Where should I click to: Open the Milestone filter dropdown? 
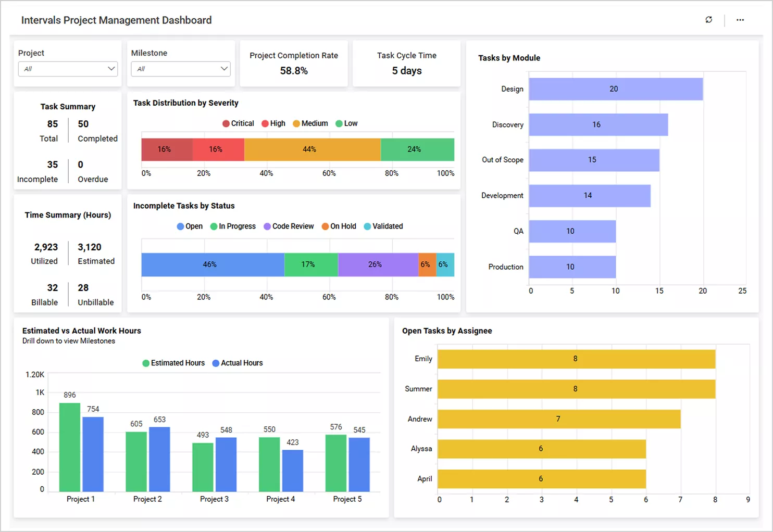(x=181, y=69)
